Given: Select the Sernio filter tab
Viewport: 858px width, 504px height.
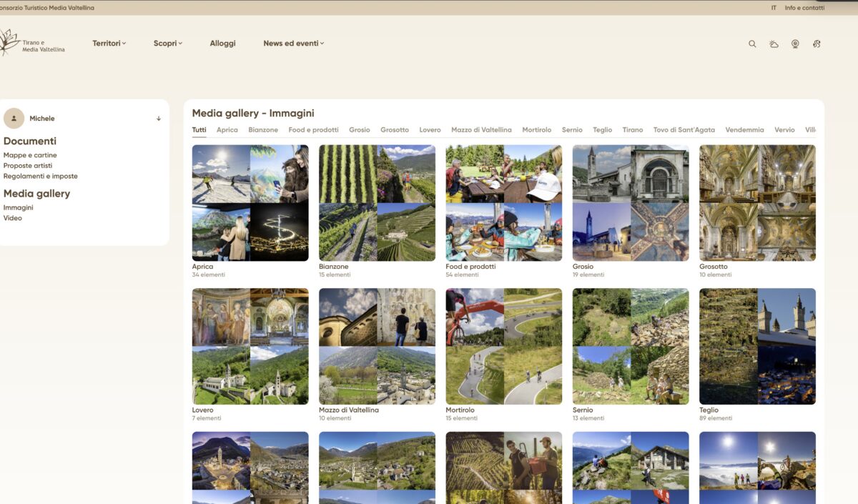Looking at the screenshot, I should click(x=572, y=130).
